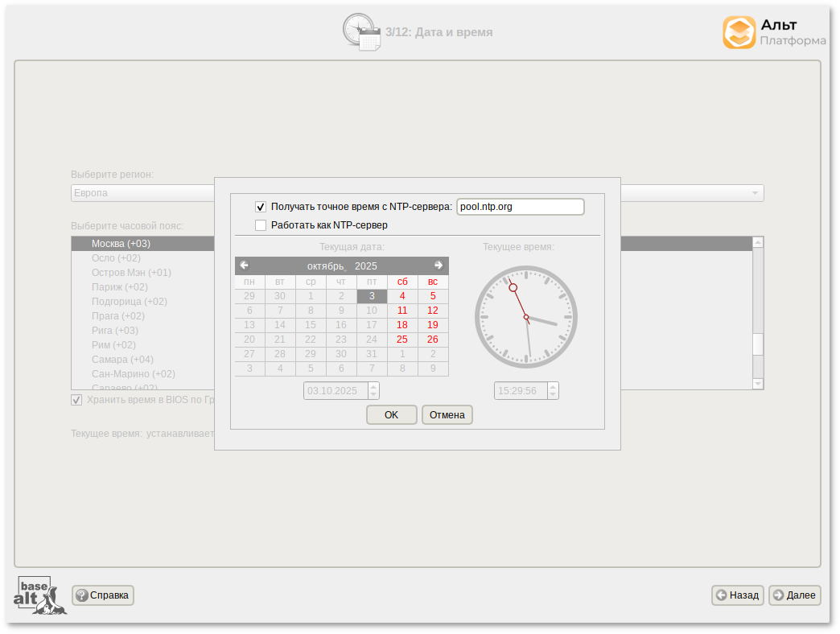Click the NTP server field with pool.ntp.org
The height and width of the screenshot is (634, 840).
520,207
